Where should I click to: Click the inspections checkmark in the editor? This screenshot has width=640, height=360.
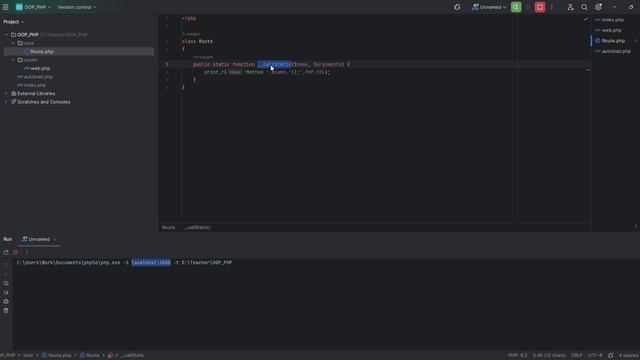coord(586,19)
